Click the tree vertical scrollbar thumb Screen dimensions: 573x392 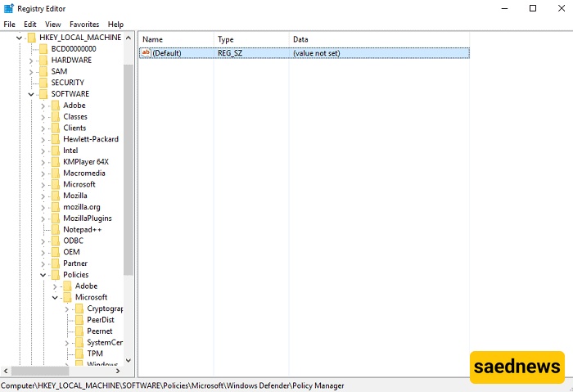click(x=129, y=170)
